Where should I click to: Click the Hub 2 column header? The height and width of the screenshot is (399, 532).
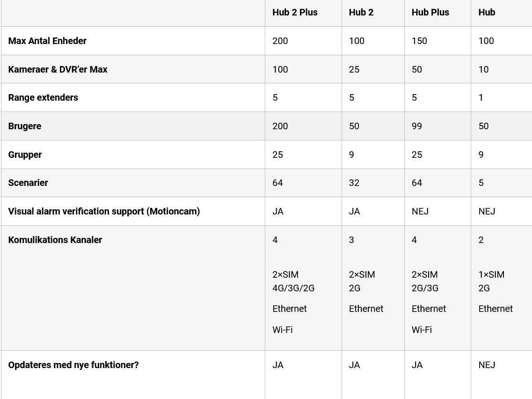pos(361,13)
